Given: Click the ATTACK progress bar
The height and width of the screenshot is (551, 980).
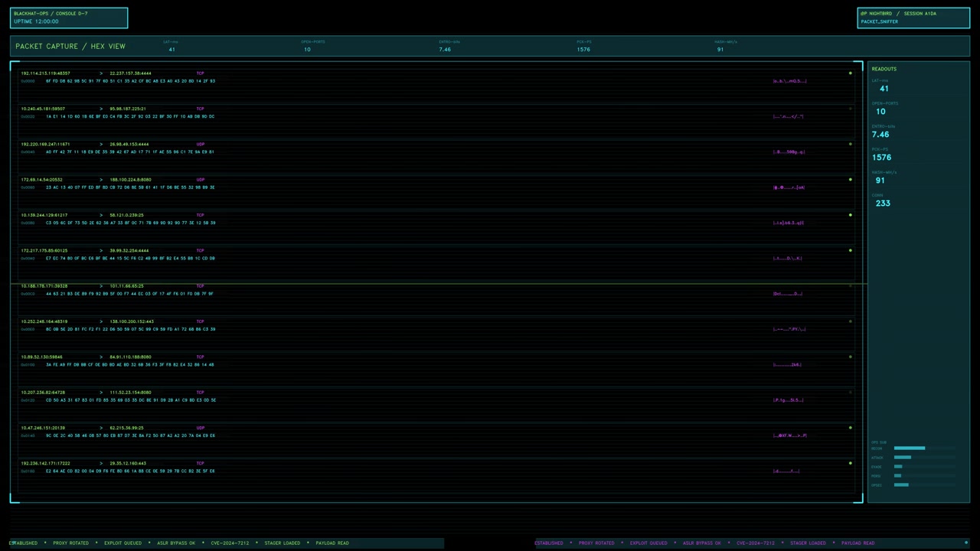Looking at the screenshot, I should click(x=924, y=458).
